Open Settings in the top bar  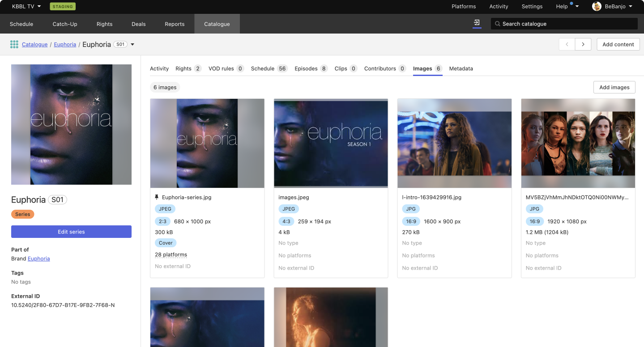pos(532,6)
